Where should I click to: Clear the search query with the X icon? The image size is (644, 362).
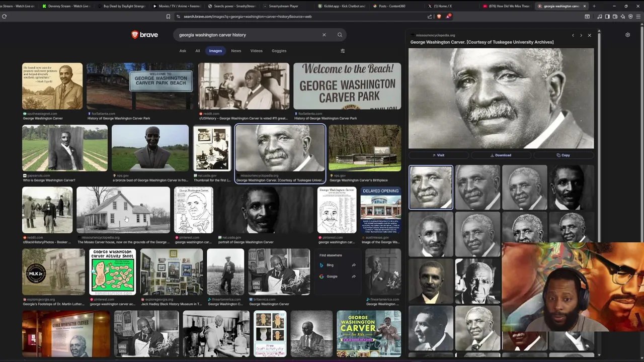click(x=324, y=35)
